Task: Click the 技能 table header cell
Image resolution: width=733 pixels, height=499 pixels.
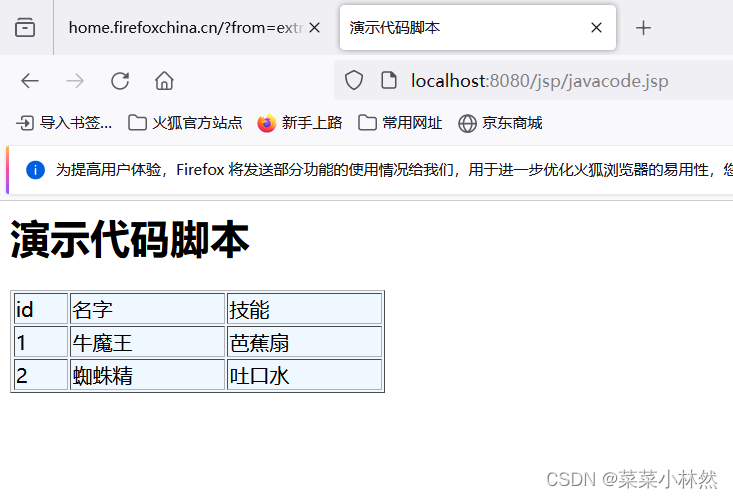Action: [304, 309]
